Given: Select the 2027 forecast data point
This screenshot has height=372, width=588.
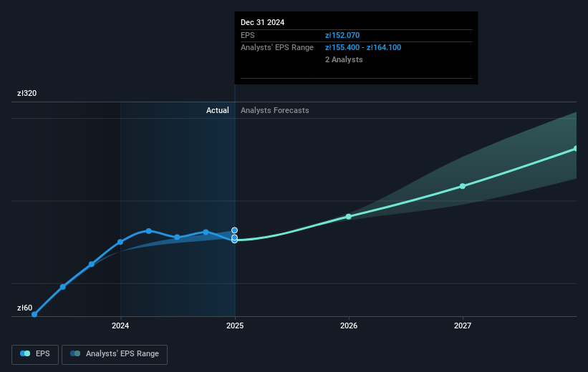Looking at the screenshot, I should coord(463,186).
